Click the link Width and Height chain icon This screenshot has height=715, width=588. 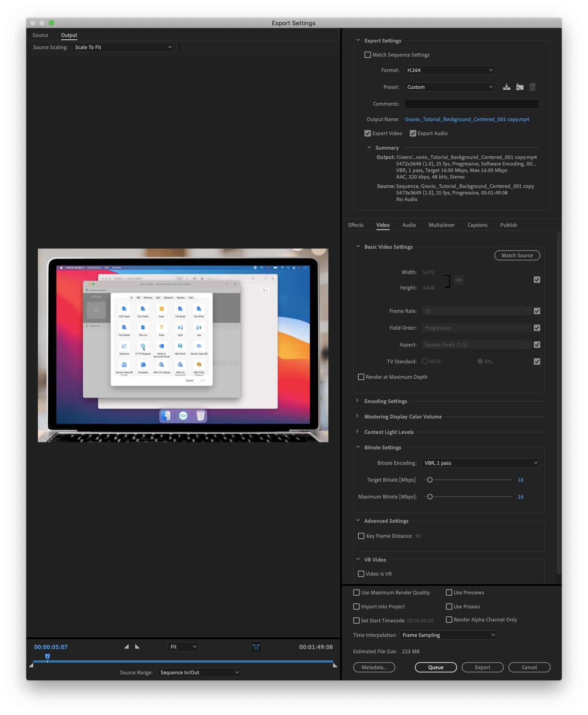coord(458,280)
